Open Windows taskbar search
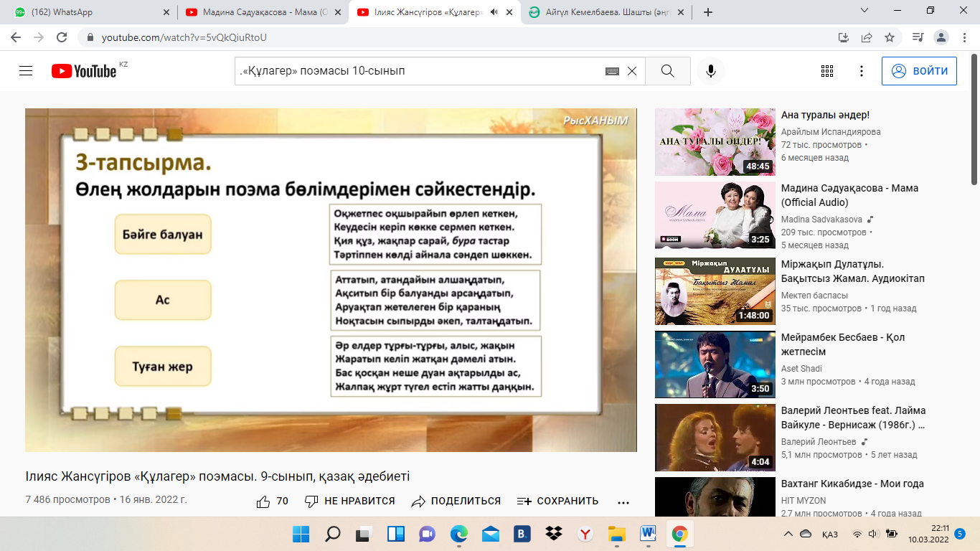980x551 pixels. point(333,534)
